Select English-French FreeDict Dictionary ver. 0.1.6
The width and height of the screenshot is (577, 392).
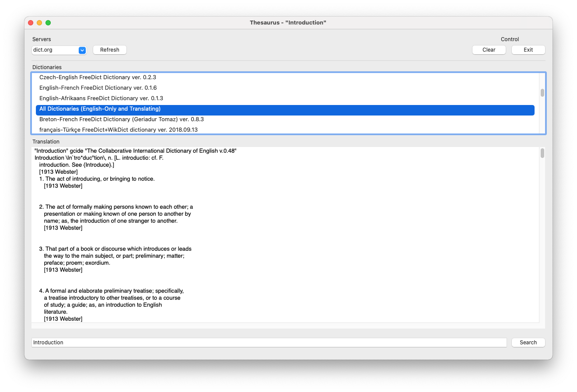coord(285,88)
